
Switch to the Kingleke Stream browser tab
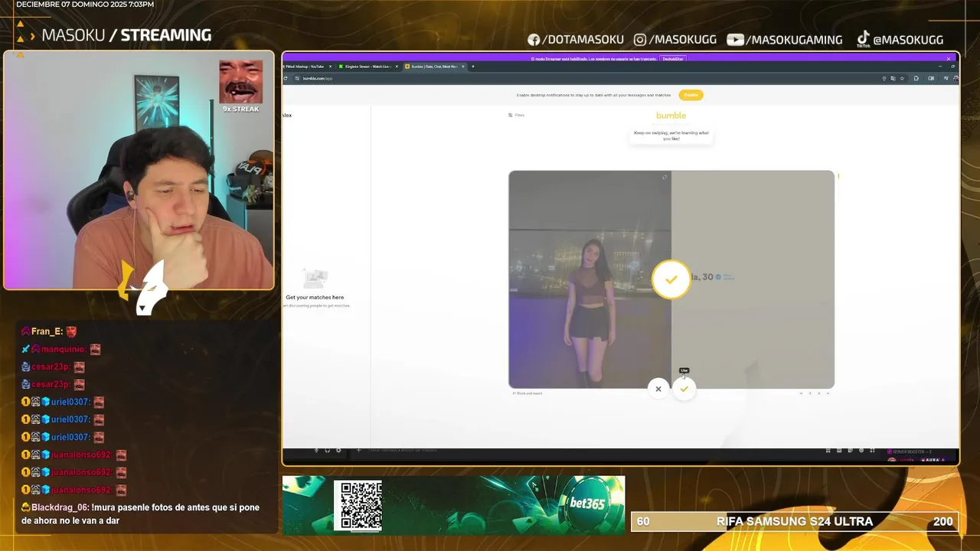point(367,67)
